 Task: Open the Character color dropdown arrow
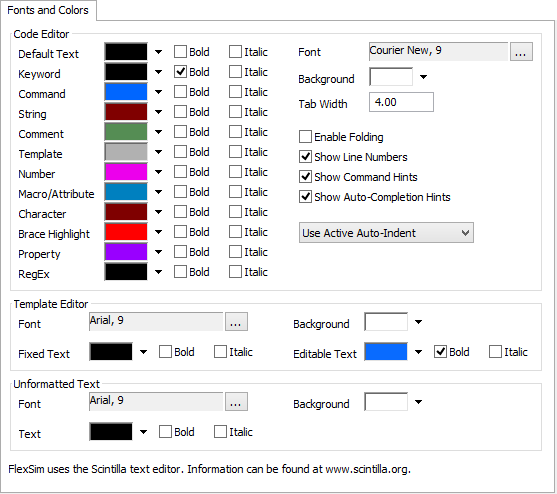tap(158, 212)
